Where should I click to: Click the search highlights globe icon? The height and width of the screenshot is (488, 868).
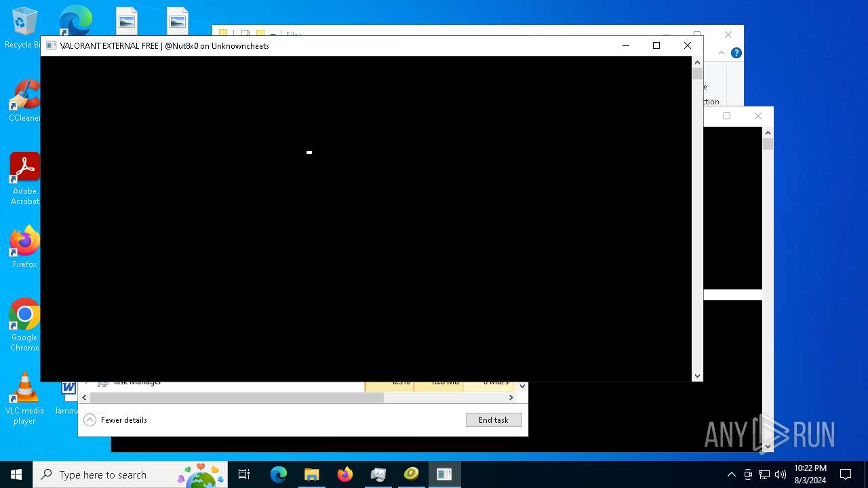point(201,474)
